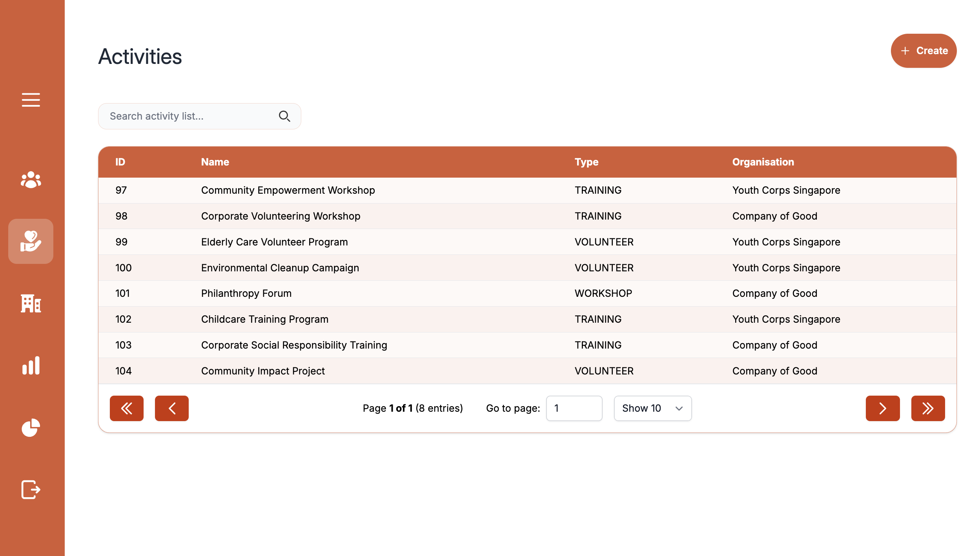Open the organisations building icon

[31, 303]
